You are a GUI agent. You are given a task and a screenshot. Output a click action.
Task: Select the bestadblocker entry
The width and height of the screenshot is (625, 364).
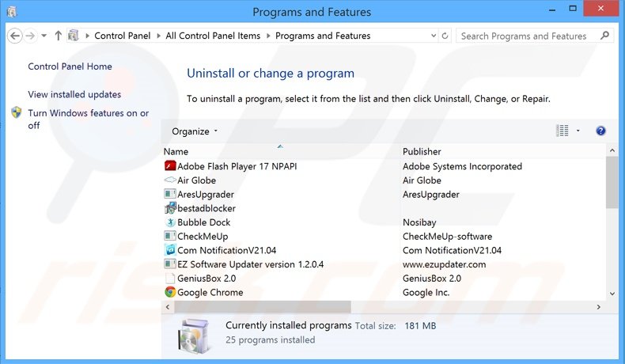[x=206, y=208]
